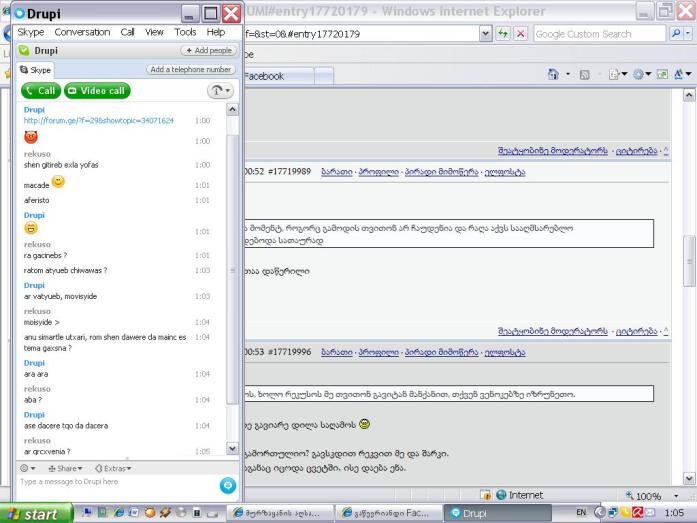
Task: Click the Windows Start button
Action: [36, 514]
